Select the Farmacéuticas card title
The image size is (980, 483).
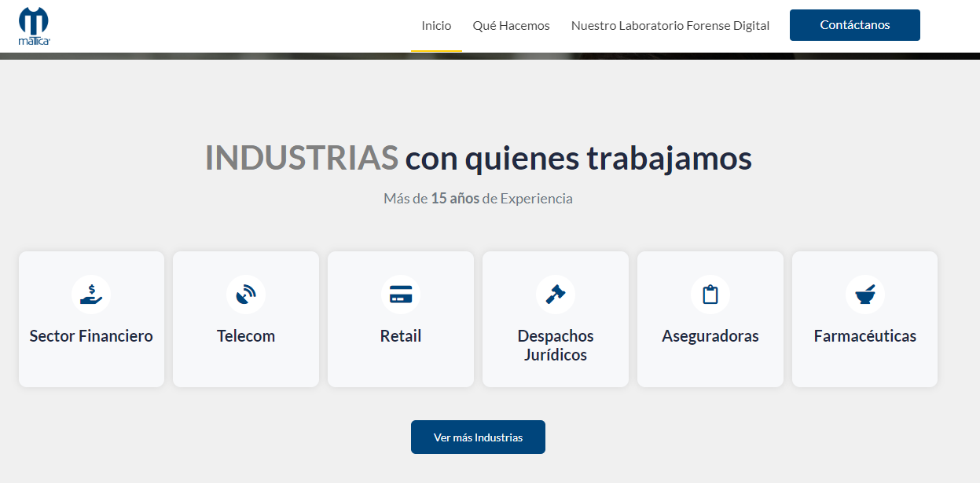click(x=865, y=336)
